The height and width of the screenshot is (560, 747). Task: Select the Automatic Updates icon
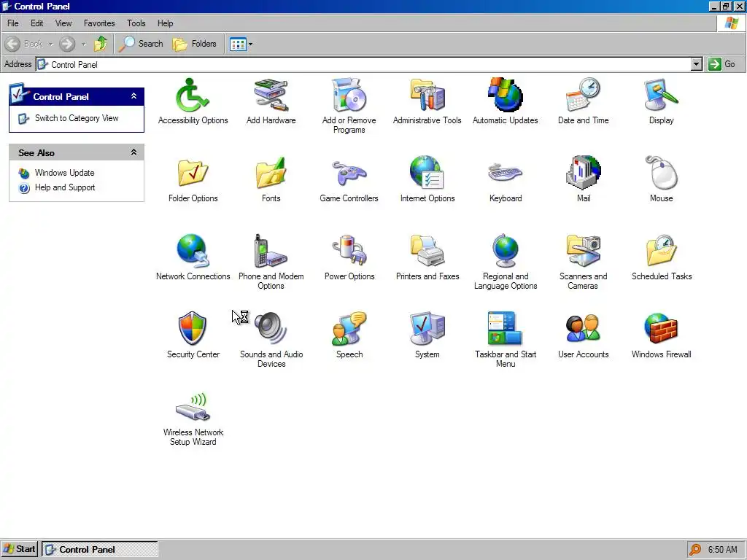[x=505, y=96]
